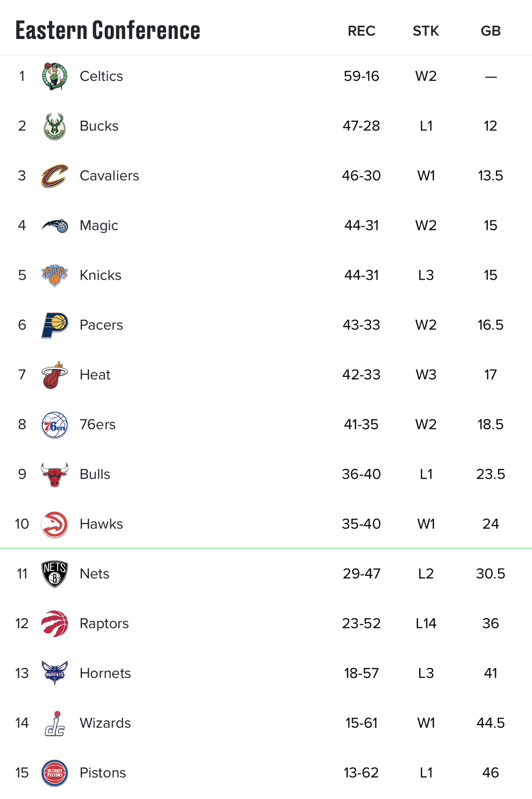Tap the Hawks logo icon
The height and width of the screenshot is (799, 532).
point(55,524)
